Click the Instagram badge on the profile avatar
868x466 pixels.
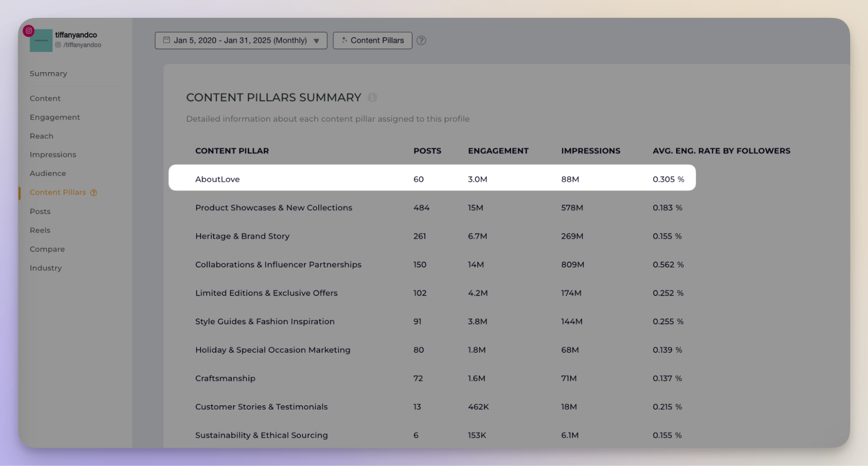(x=29, y=30)
